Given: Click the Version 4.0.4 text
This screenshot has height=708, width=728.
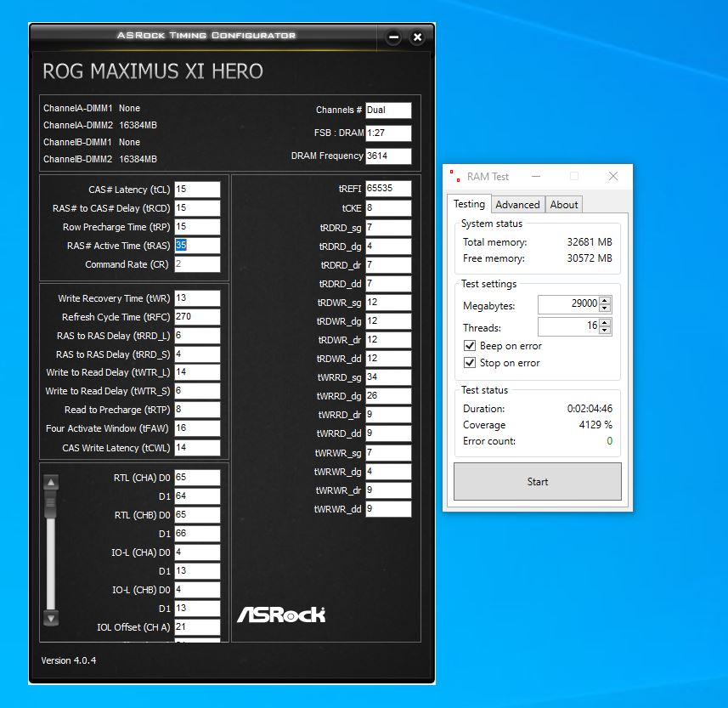Looking at the screenshot, I should pyautogui.click(x=69, y=660).
